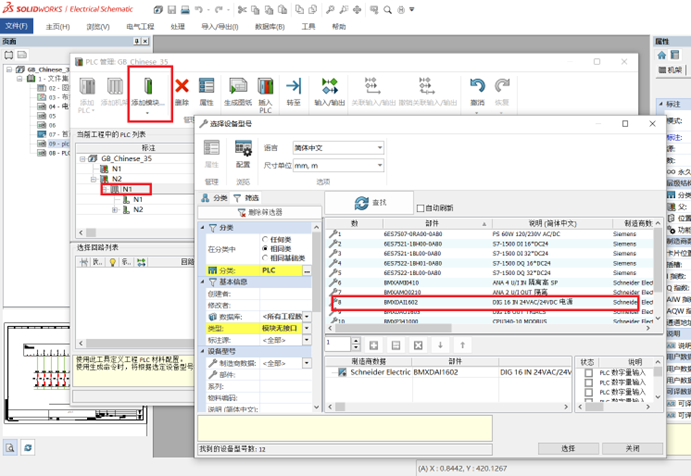This screenshot has width=691, height=476.
Task: Select the 相同基础类 (same base class) radio button
Action: coord(265,258)
